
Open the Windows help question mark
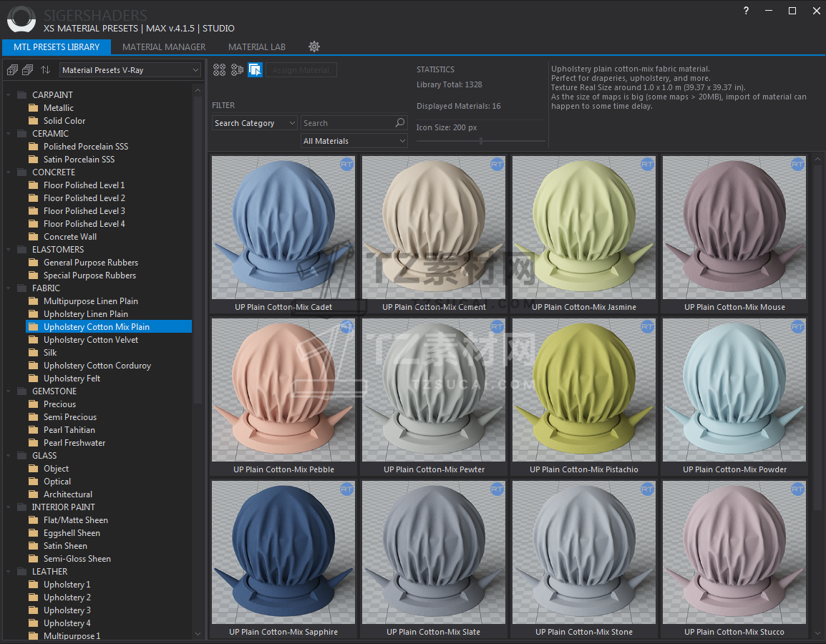746,11
